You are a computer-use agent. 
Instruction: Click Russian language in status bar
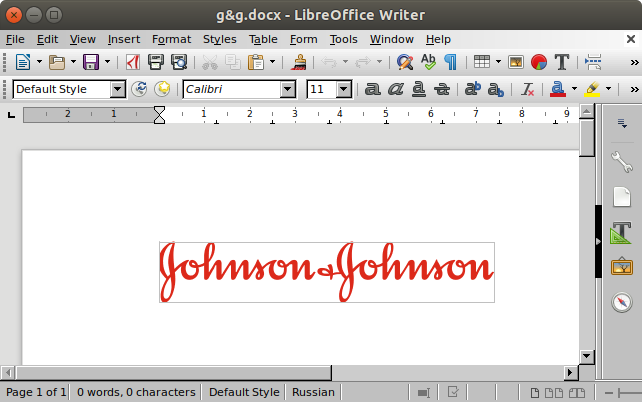click(313, 392)
